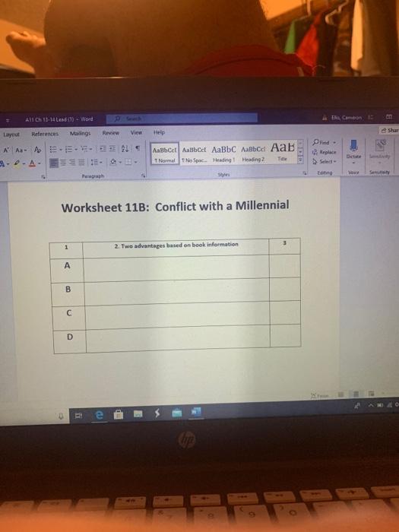The height and width of the screenshot is (532, 399).
Task: Open the Styles pane dialog launcher
Action: tap(305, 173)
